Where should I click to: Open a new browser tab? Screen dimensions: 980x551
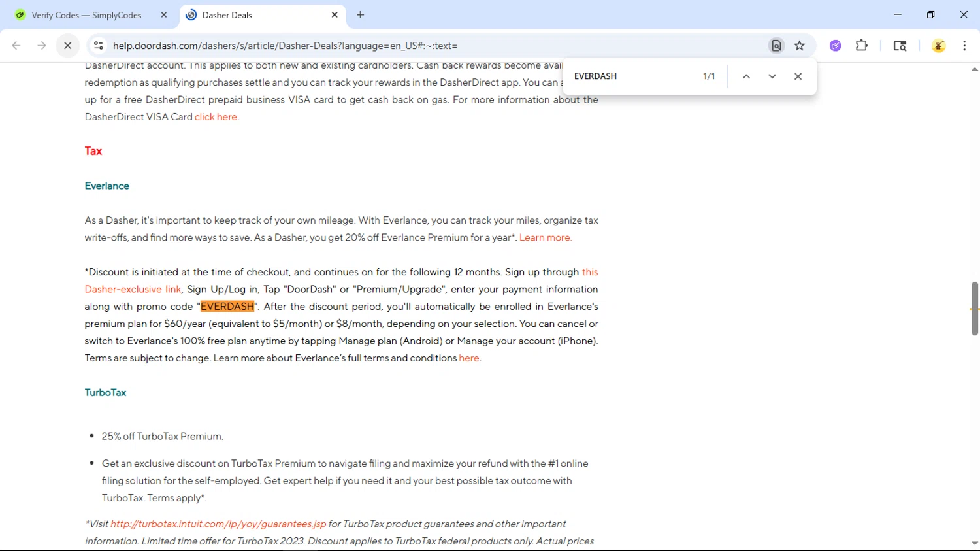coord(361,15)
